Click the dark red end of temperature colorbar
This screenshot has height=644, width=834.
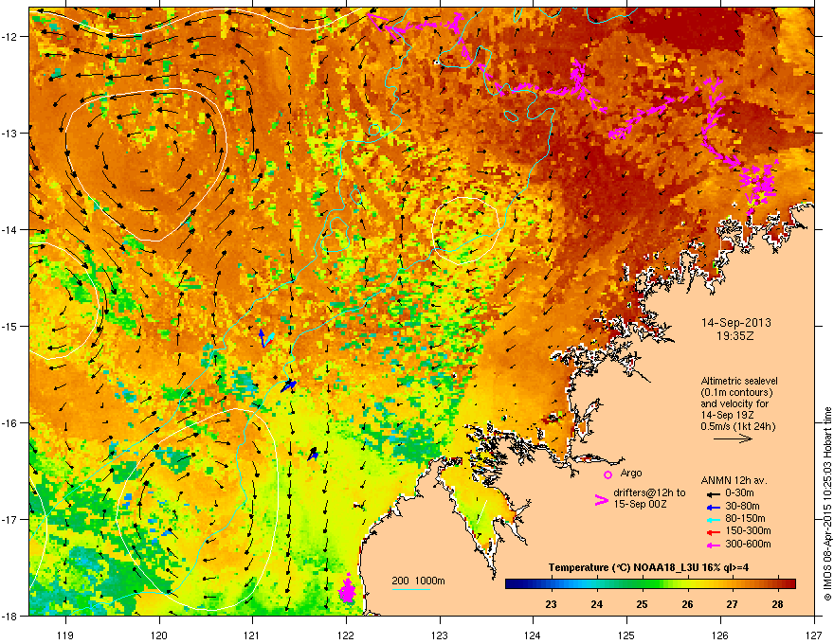coord(789,584)
